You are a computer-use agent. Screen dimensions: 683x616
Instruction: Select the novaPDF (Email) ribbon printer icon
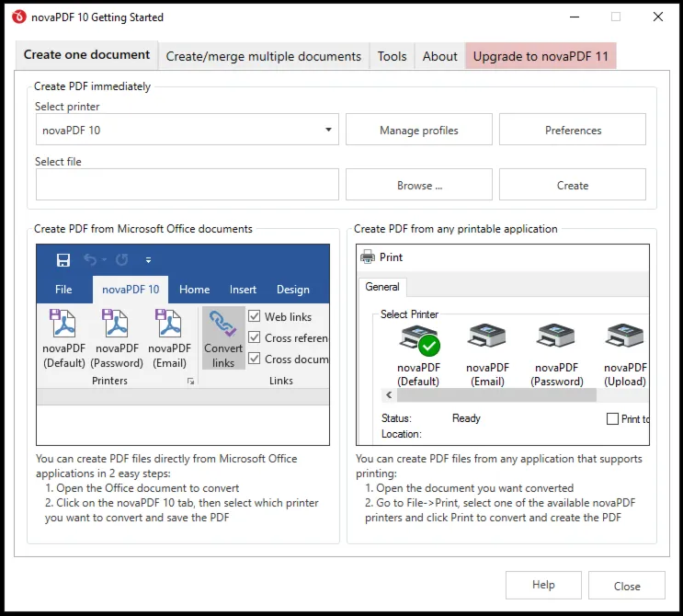[x=169, y=324]
